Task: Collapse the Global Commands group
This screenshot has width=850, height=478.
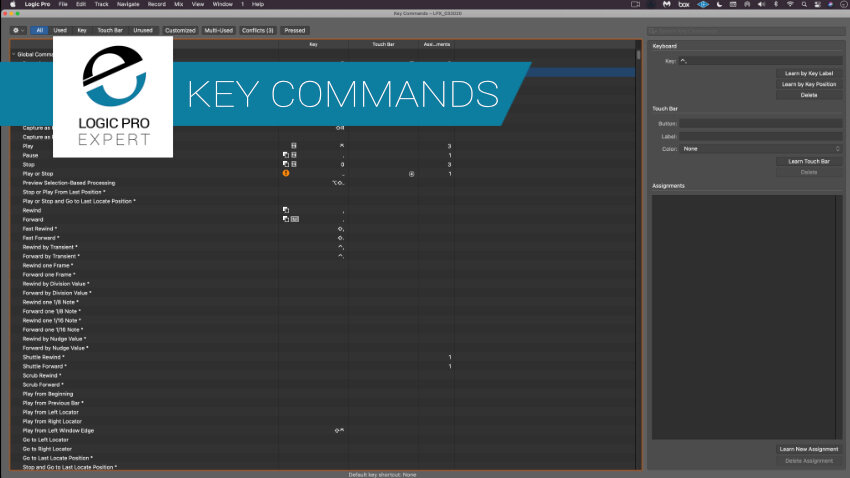Action: tap(14, 54)
